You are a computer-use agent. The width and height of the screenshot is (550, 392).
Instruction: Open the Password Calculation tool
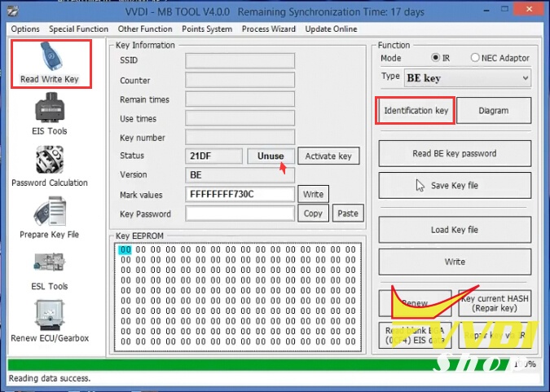(x=50, y=166)
